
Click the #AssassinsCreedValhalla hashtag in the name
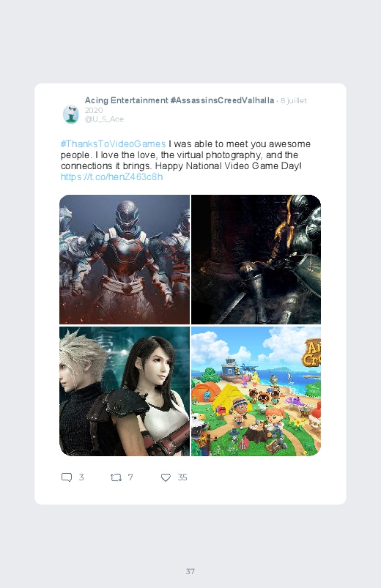[x=222, y=100]
